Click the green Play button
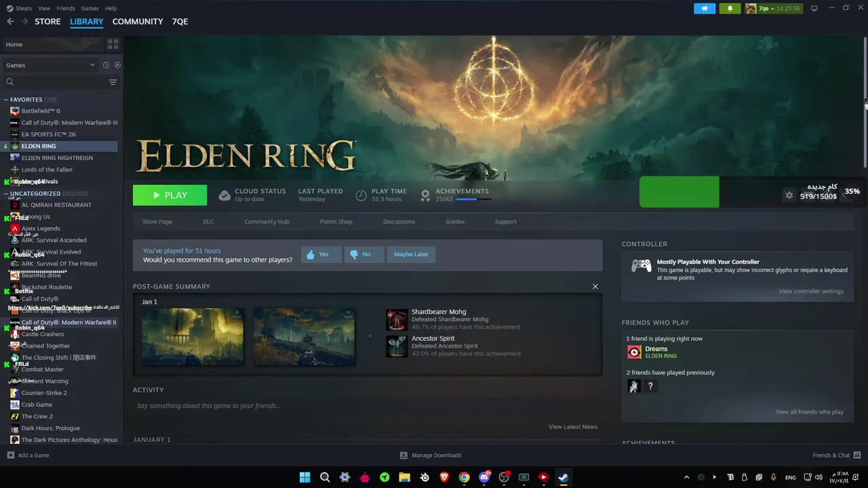 (x=170, y=195)
